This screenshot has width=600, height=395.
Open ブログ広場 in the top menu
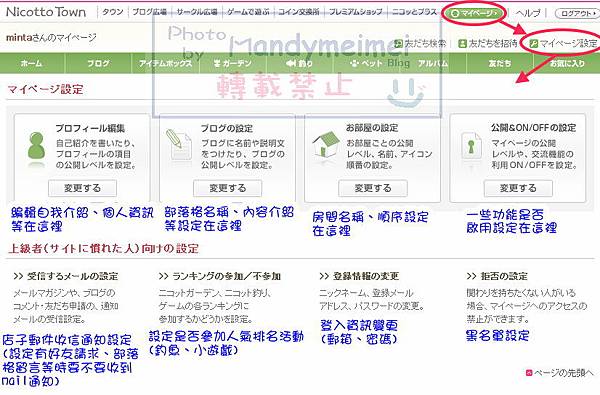coord(149,12)
